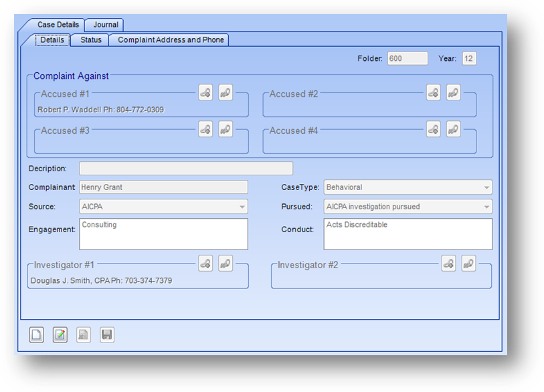Click the Complainant field with Henry Grant
Viewport: 544px width, 392px height.
163,187
